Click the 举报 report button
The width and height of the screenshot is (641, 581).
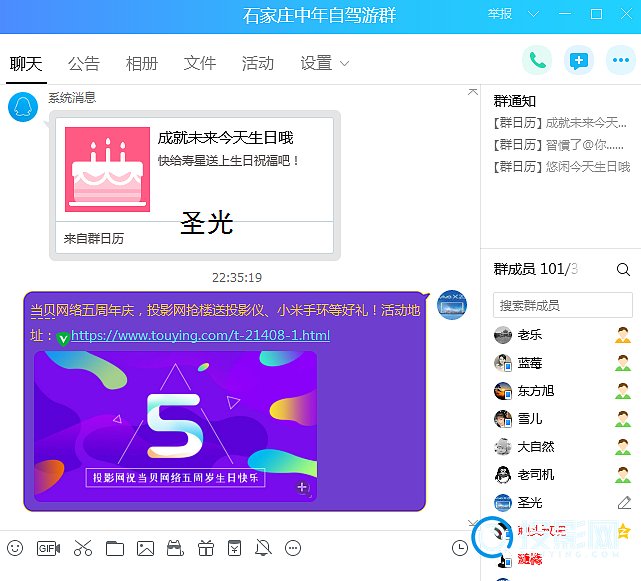500,14
